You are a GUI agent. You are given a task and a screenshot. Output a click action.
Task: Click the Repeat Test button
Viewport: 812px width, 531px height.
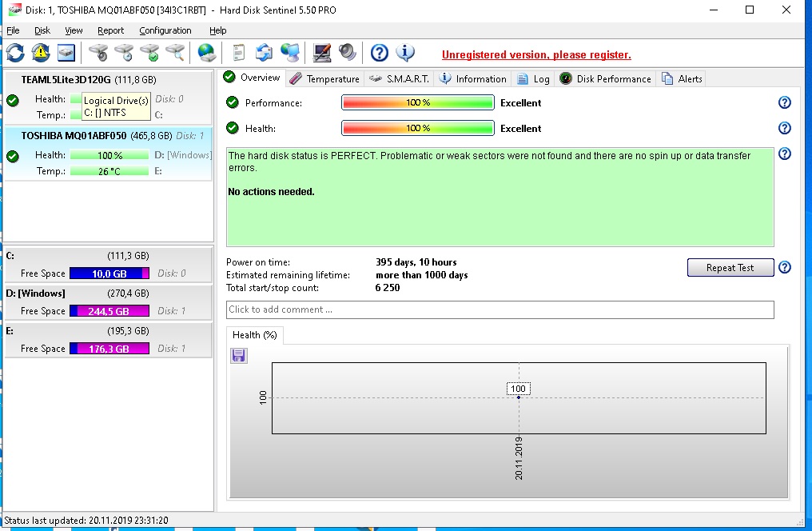click(730, 267)
